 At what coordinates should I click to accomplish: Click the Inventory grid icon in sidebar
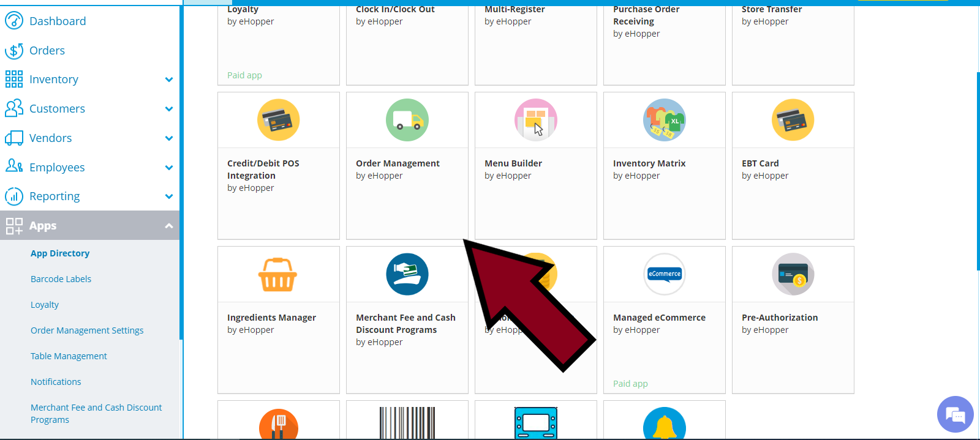click(x=14, y=79)
